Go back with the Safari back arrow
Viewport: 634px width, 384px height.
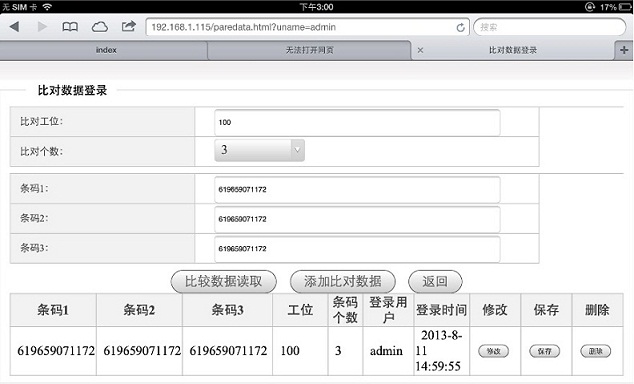(x=15, y=27)
